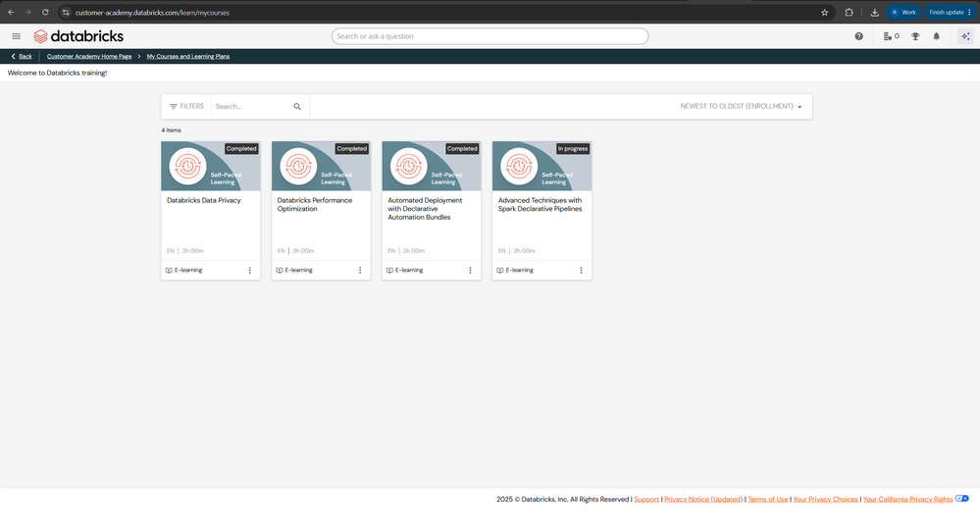The image size is (980, 509).
Task: Go back in browser history
Action: pyautogui.click(x=11, y=12)
